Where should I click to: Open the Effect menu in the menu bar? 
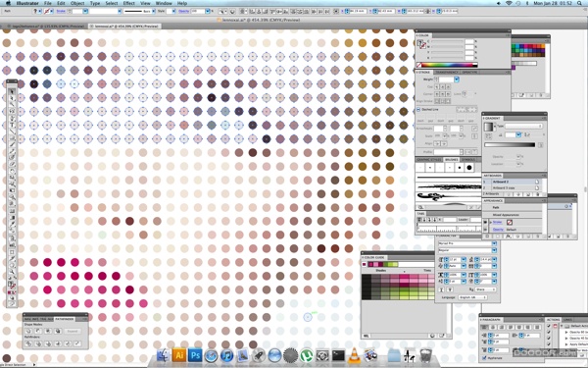pos(128,3)
